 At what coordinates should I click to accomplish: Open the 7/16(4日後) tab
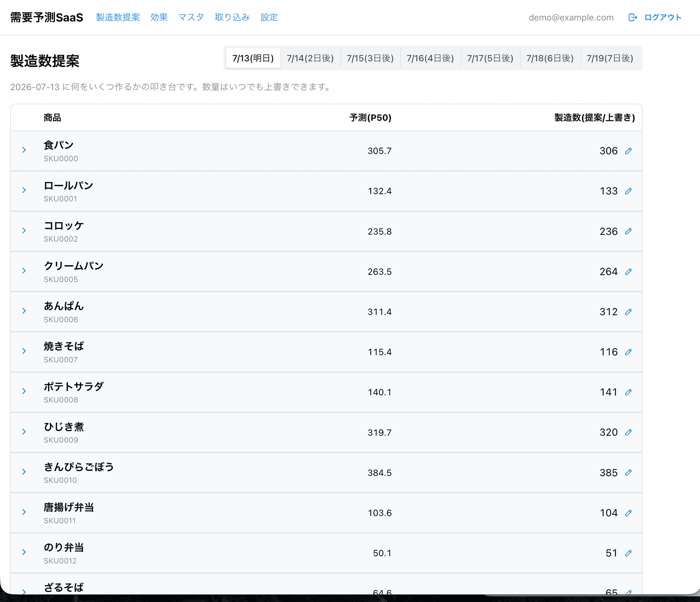pyautogui.click(x=430, y=58)
